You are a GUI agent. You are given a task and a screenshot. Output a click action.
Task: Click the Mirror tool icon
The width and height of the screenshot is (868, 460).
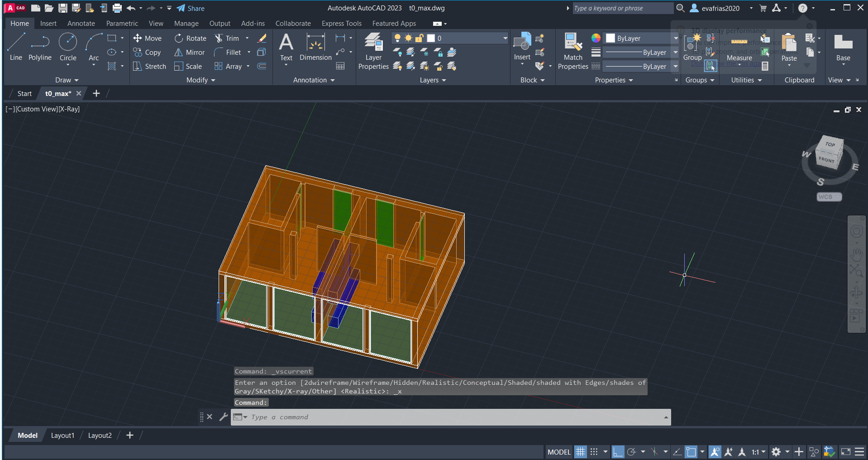click(x=179, y=53)
